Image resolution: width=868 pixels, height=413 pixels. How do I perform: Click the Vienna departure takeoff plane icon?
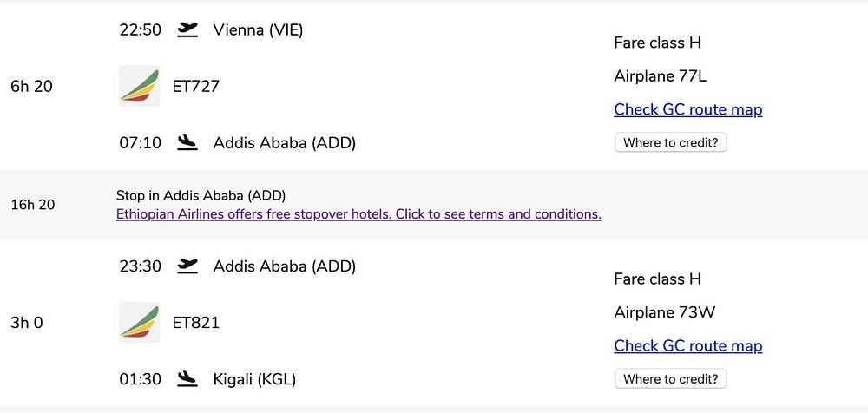tap(187, 30)
